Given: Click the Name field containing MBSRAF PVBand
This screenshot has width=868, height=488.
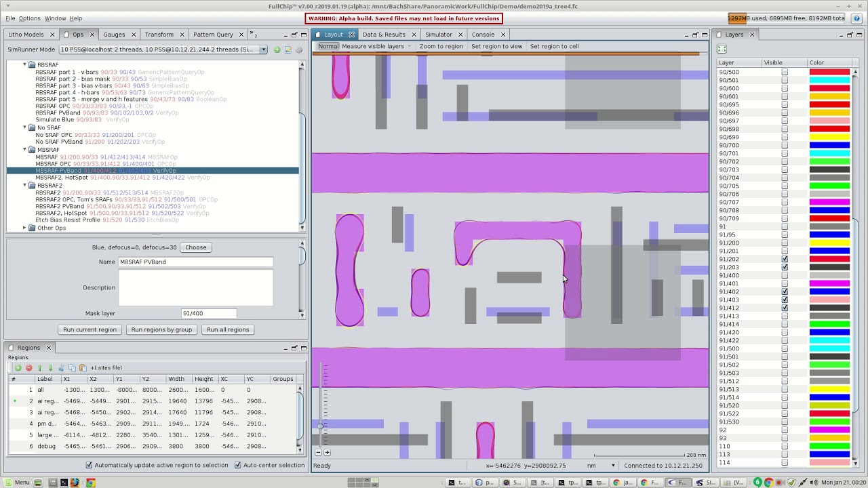Looking at the screenshot, I should click(196, 262).
